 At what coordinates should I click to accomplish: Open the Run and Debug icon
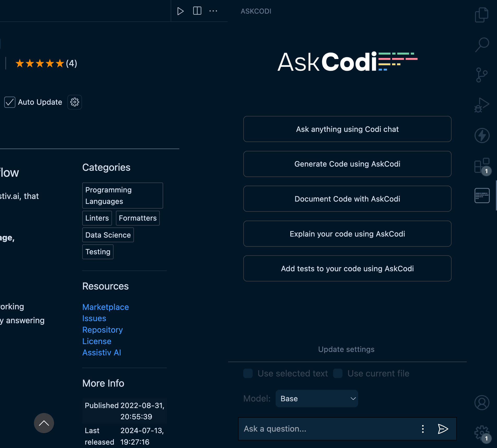click(x=482, y=105)
